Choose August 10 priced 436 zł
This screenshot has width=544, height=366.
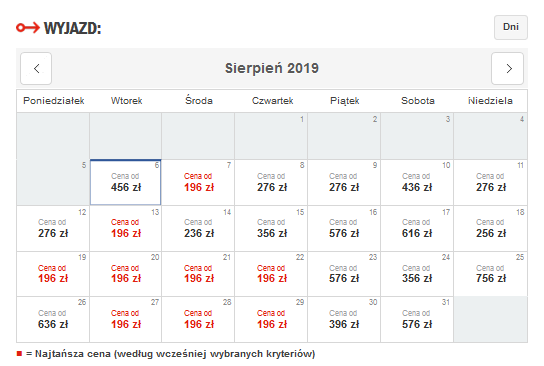click(x=417, y=182)
